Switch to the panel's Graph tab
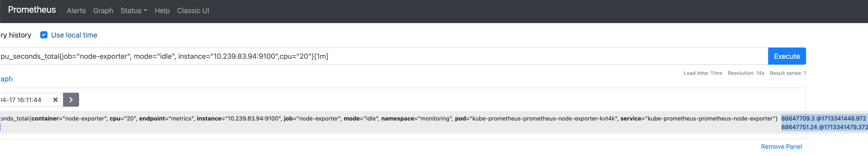The height and width of the screenshot is (156, 868). point(6,79)
